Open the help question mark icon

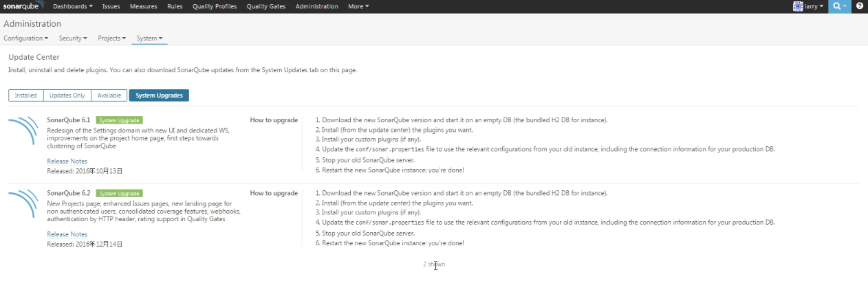(859, 6)
